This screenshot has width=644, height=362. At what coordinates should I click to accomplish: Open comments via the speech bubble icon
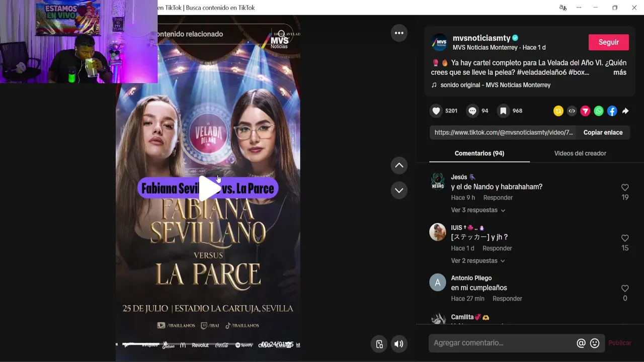point(472,111)
